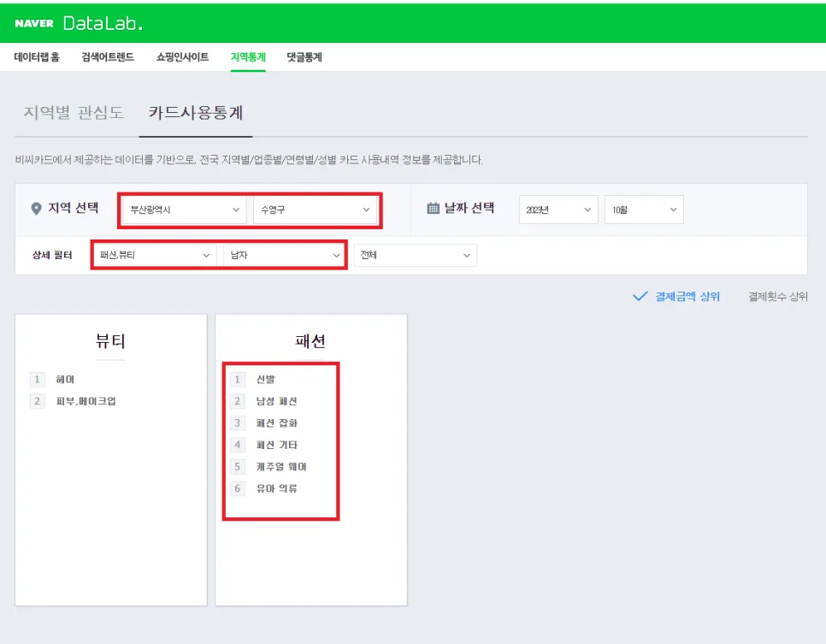Click the DataLab logo text
The width and height of the screenshot is (826, 644).
click(x=103, y=23)
